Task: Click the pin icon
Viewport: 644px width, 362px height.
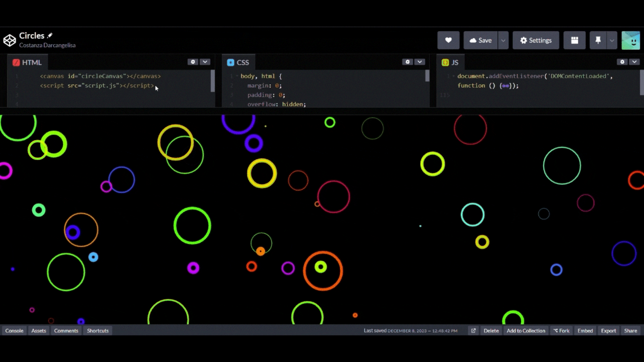Action: pos(598,40)
